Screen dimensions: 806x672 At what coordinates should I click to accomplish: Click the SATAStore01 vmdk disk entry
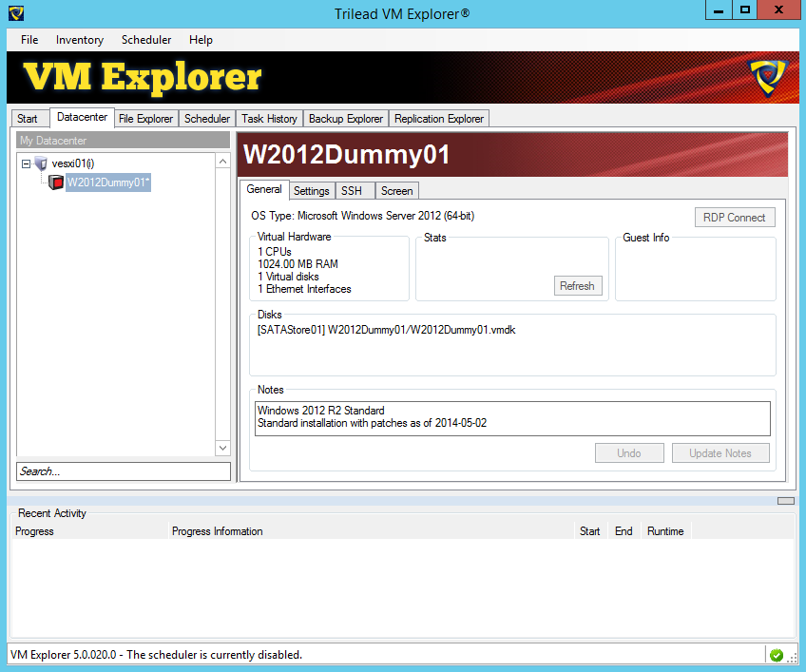(x=387, y=330)
